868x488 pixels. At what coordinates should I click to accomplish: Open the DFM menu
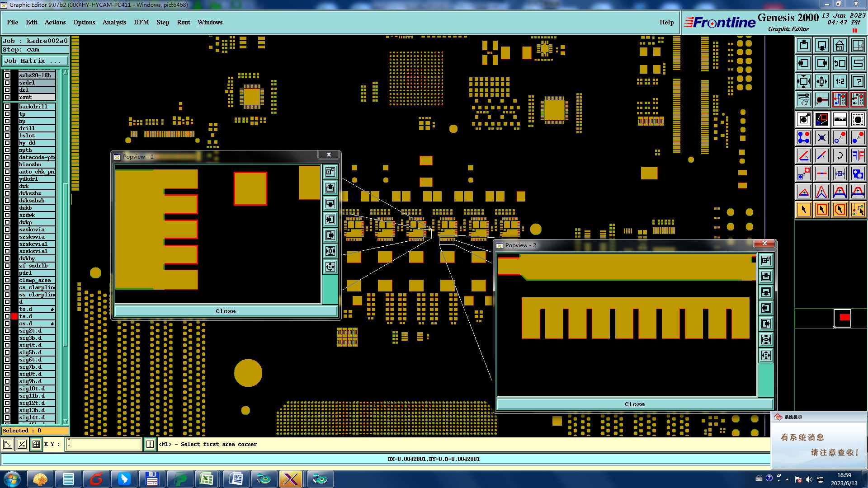point(141,22)
